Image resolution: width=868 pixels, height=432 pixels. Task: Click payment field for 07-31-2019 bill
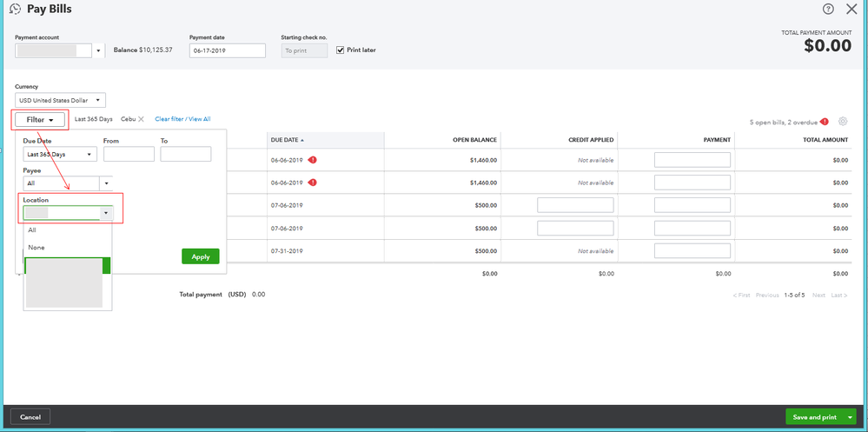(692, 251)
